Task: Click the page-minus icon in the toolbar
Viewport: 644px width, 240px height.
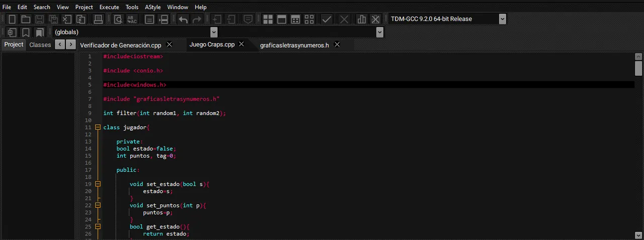Action: (x=231, y=19)
